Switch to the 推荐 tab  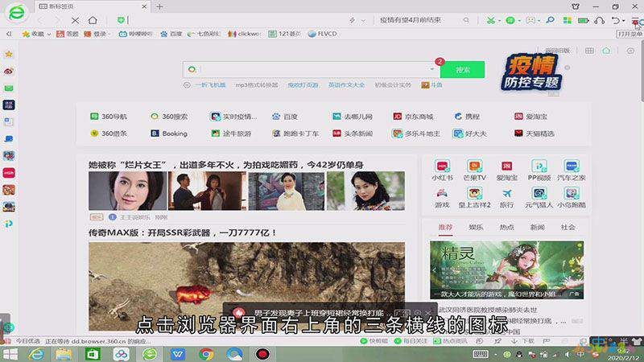coord(445,228)
